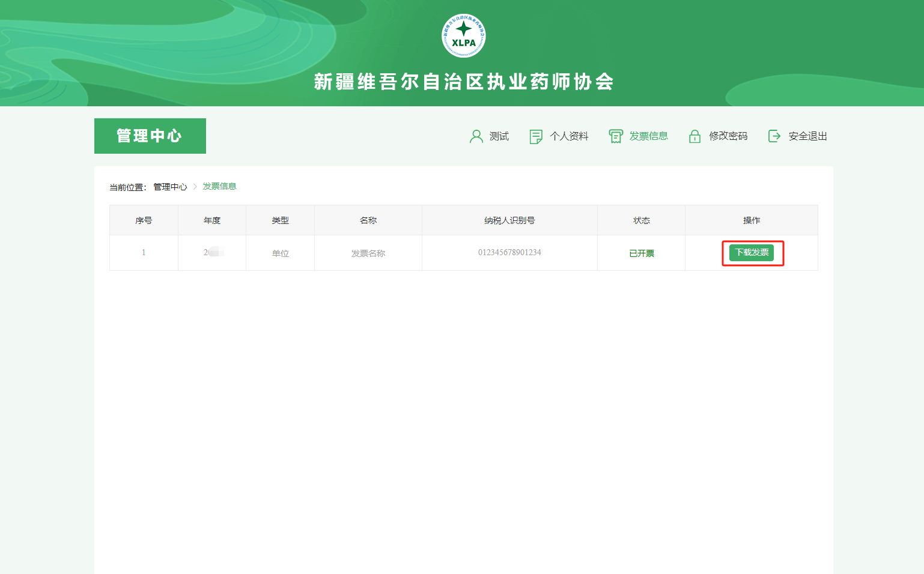924x574 pixels.
Task: Click the invoice icon beside 发票信息
Action: pos(615,136)
